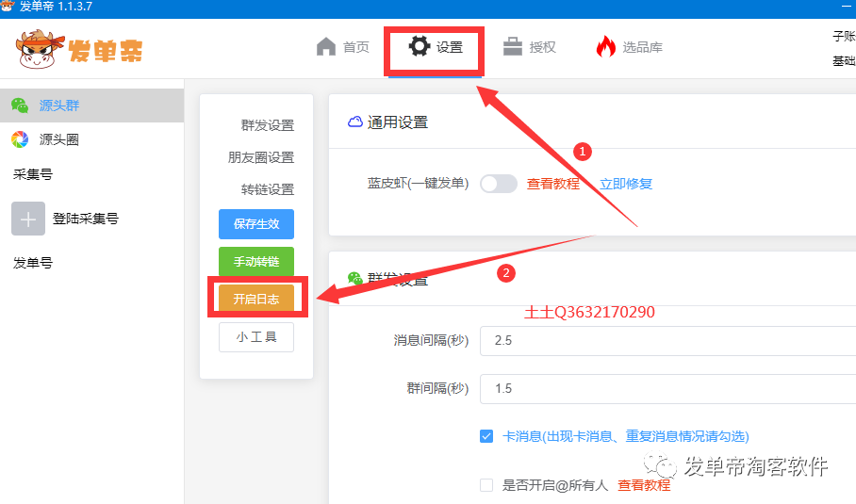Click the 登陆采集号 label

pos(85,219)
